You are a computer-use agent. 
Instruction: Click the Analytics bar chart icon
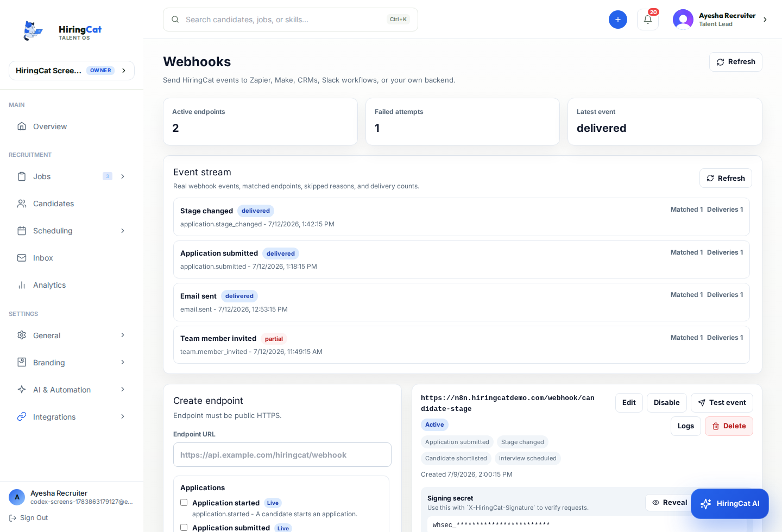coord(22,285)
